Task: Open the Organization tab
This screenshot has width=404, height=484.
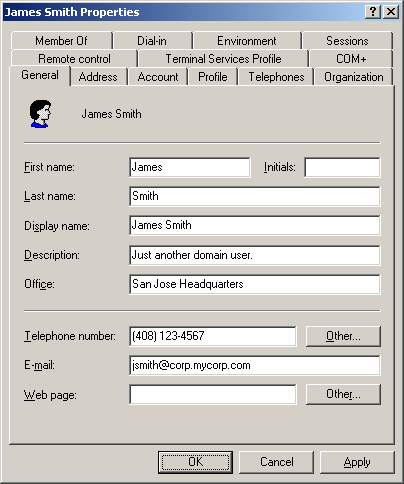Action: 354,77
